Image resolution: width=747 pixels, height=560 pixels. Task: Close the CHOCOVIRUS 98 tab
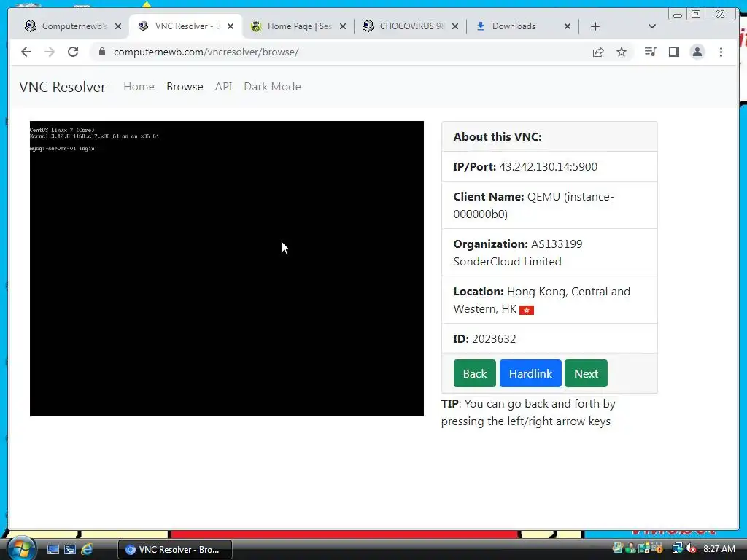(455, 26)
